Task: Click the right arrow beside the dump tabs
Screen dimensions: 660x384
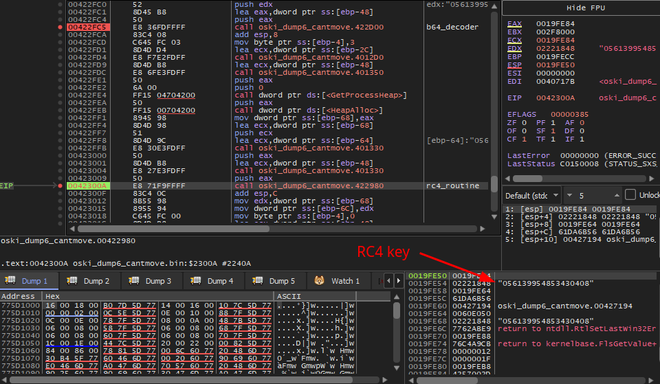Action: coord(398,280)
